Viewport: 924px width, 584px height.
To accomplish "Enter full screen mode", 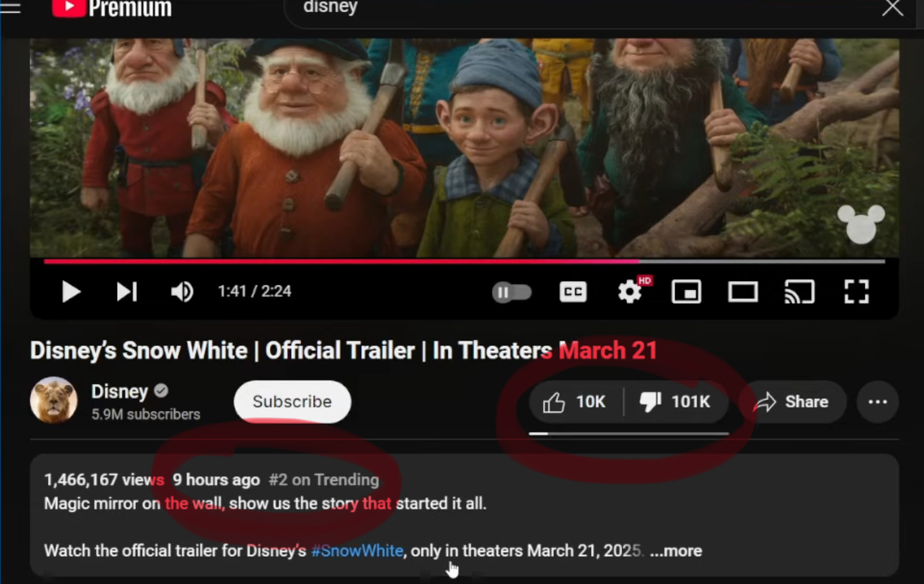I will [x=856, y=292].
